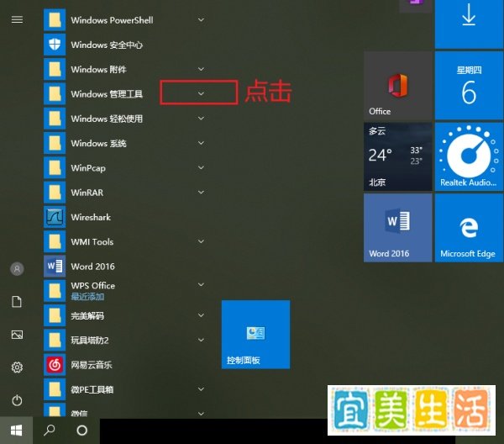
Task: Expand Windows 管理工具 chevron
Action: point(201,93)
